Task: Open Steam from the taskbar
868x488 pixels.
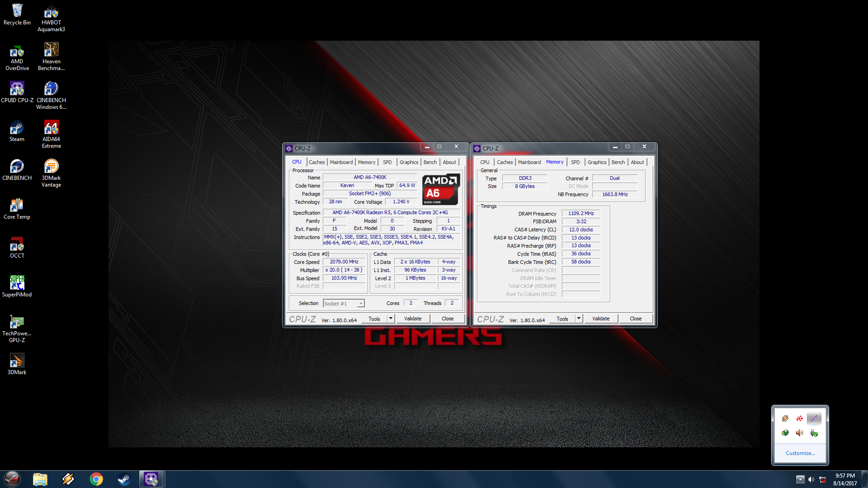Action: (x=124, y=479)
